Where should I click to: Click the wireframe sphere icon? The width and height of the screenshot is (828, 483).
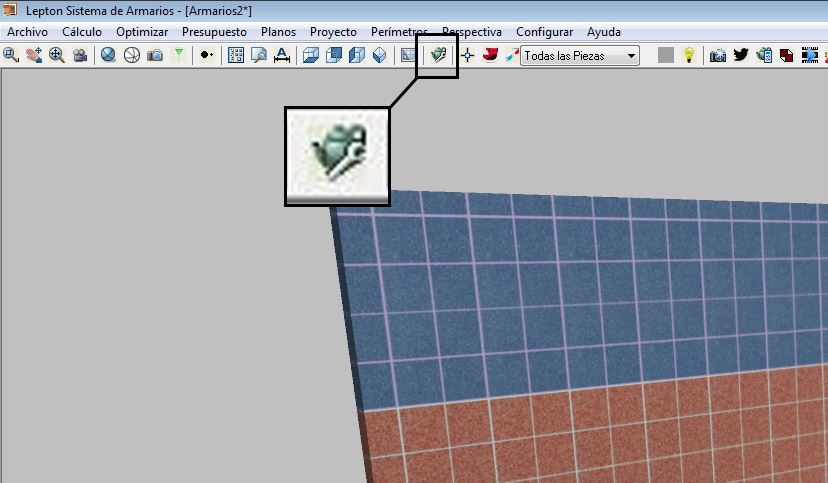click(x=131, y=55)
